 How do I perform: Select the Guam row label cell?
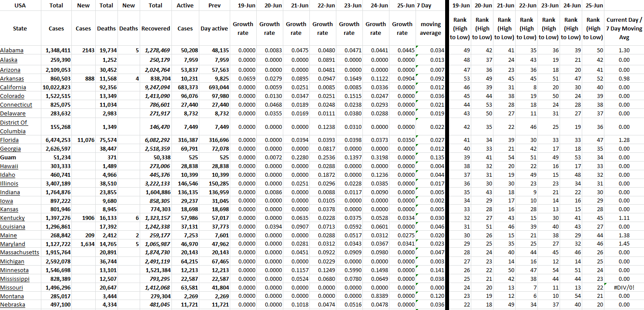click(x=8, y=158)
